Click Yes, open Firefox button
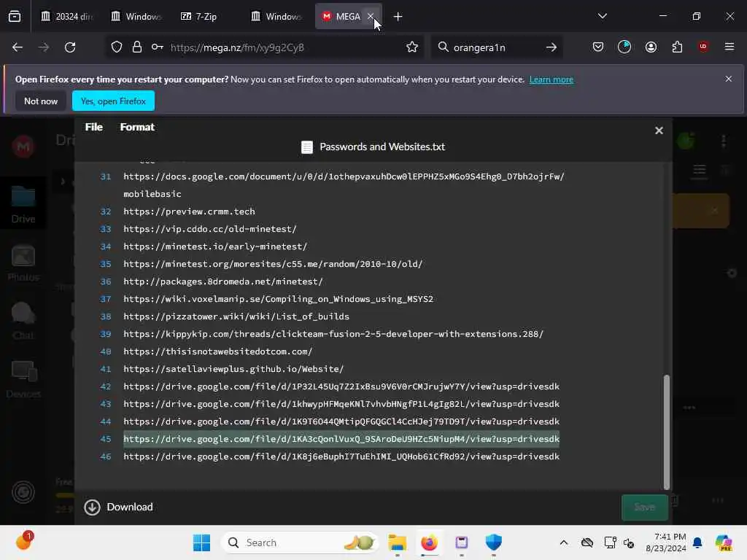747x560 pixels. pyautogui.click(x=113, y=101)
